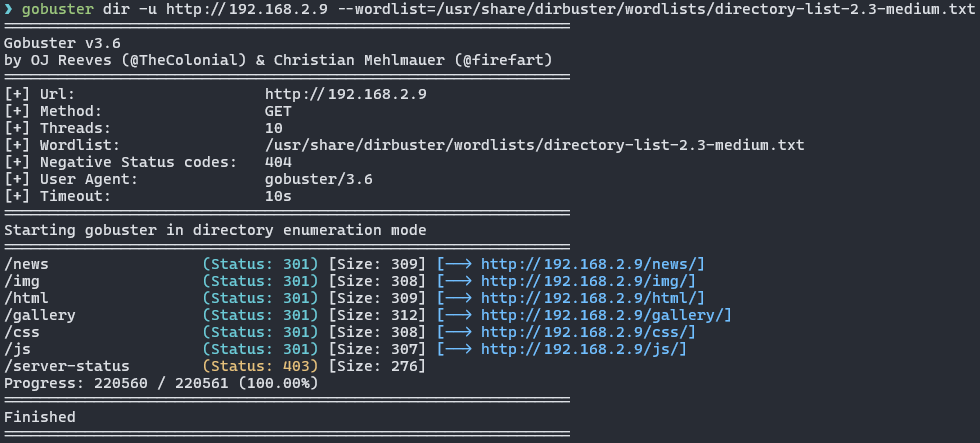Viewport: 980px width, 443px height.
Task: Click the /server-status result entry
Action: pos(67,366)
